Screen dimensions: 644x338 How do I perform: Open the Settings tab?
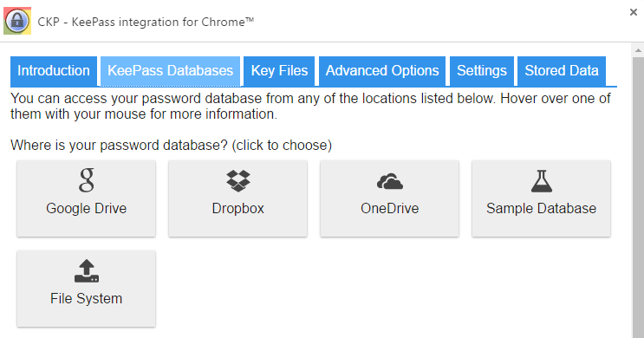pyautogui.click(x=482, y=71)
